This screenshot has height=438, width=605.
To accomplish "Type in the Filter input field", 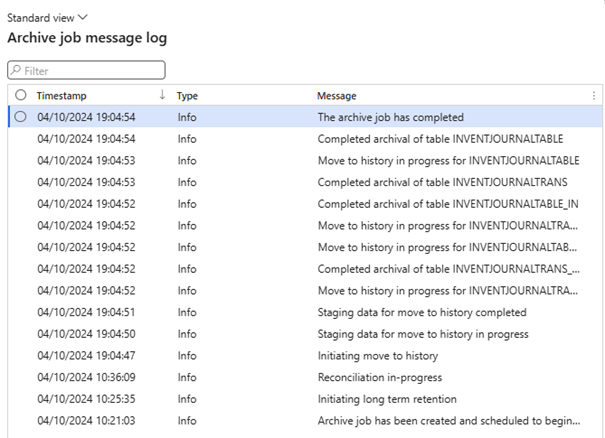I will pos(90,71).
